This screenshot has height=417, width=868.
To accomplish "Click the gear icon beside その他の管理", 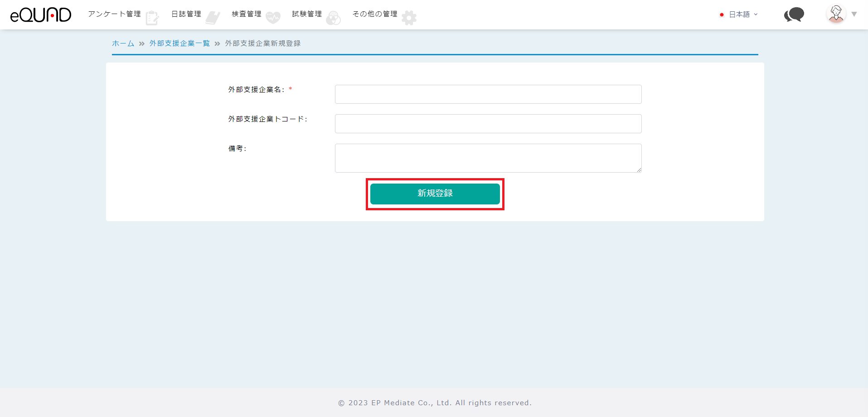I will (x=409, y=18).
